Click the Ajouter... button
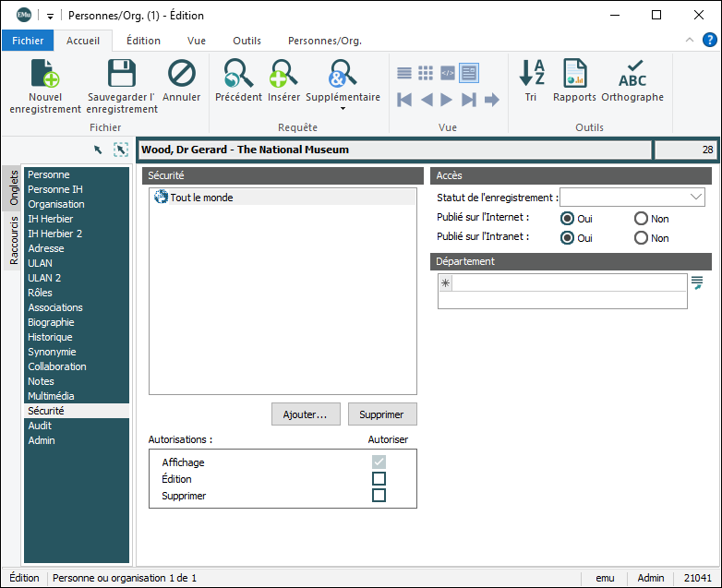The height and width of the screenshot is (588, 722). [306, 414]
